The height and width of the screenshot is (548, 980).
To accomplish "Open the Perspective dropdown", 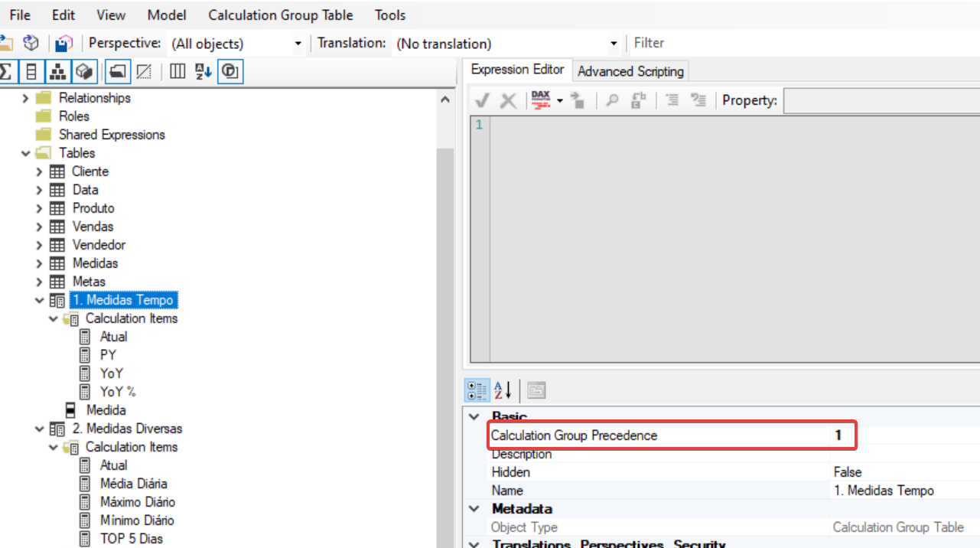I will point(300,44).
